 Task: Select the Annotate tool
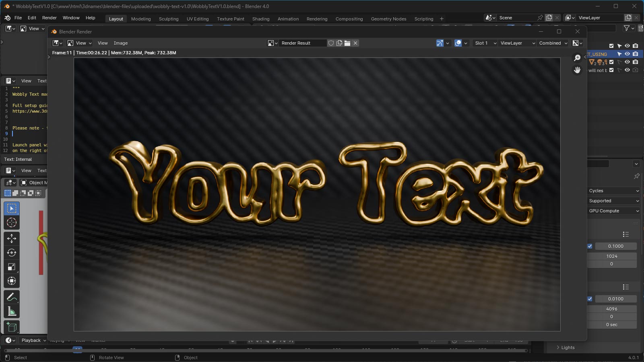pos(11,296)
